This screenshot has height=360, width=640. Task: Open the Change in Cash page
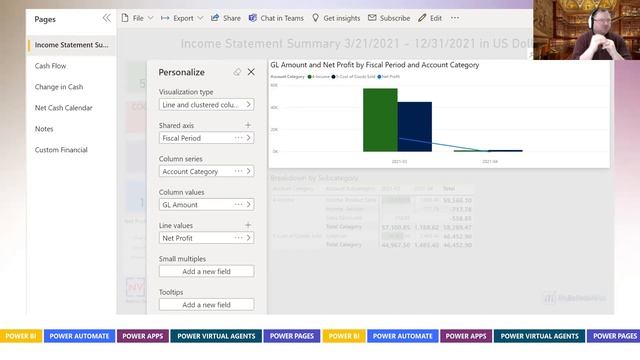[59, 87]
